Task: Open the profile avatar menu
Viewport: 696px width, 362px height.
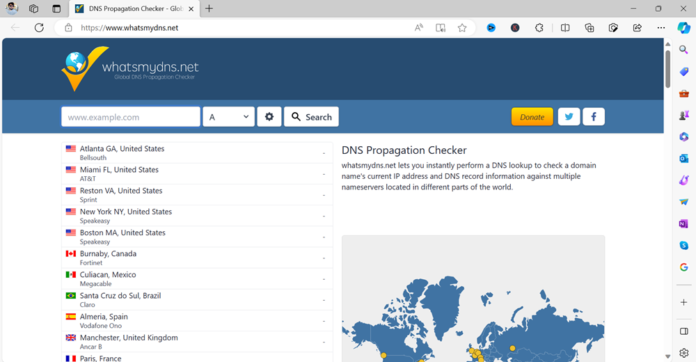Action: pyautogui.click(x=12, y=8)
